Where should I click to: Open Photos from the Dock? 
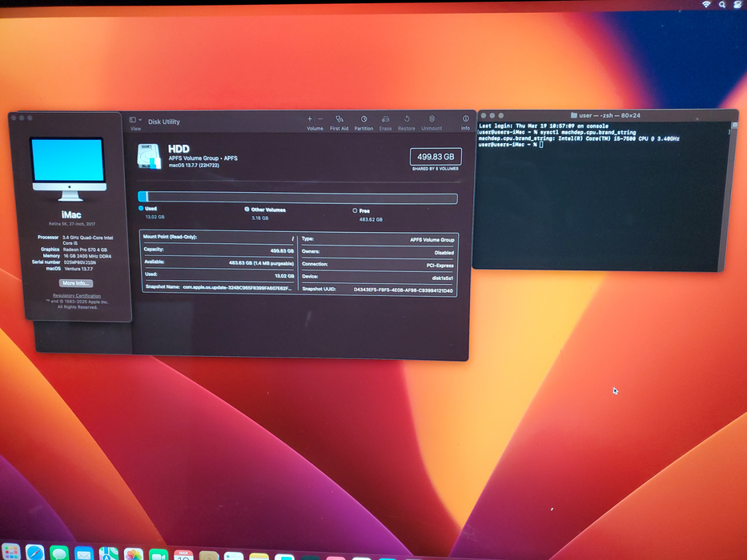134,554
